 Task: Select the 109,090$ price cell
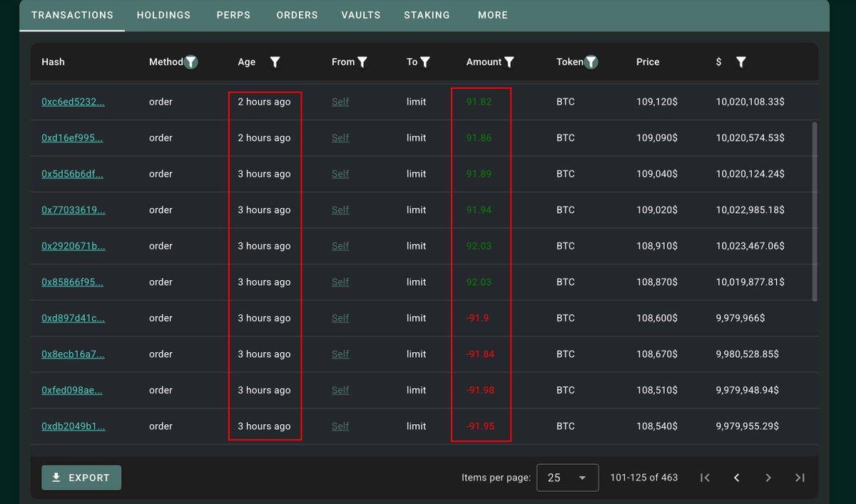[x=657, y=138]
